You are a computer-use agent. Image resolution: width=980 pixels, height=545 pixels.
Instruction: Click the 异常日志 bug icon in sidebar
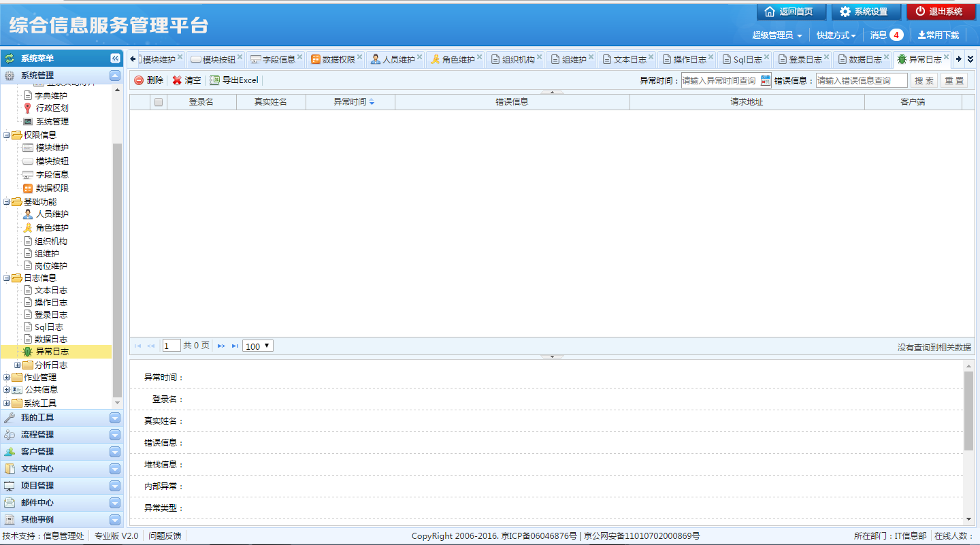(x=28, y=352)
